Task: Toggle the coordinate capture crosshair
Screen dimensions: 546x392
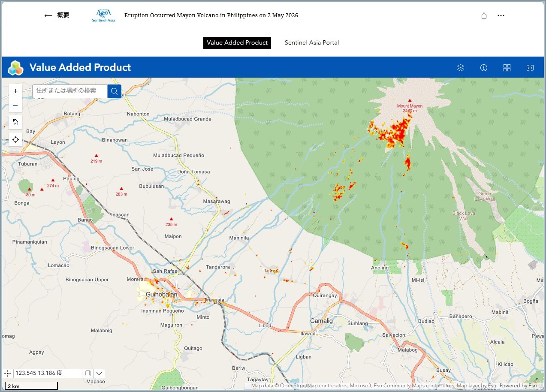Action: coord(8,373)
